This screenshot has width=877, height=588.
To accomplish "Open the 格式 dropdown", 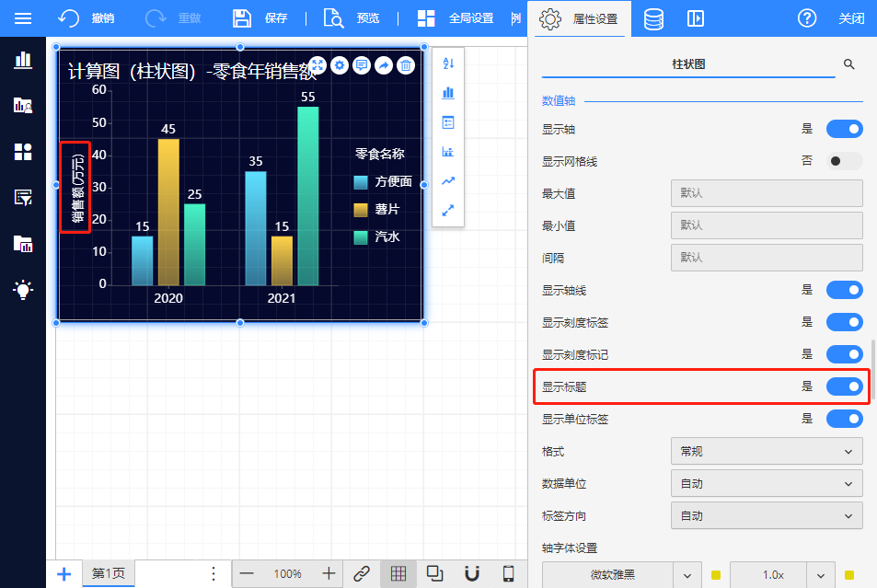I will 767,451.
